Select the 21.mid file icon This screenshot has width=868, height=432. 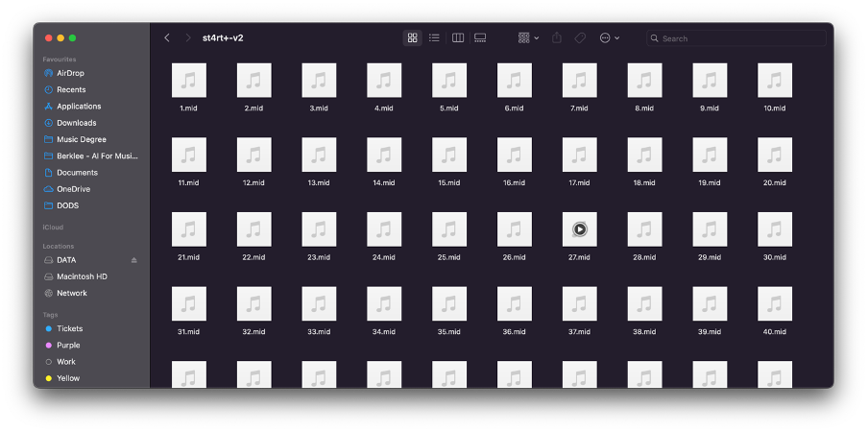pos(189,229)
